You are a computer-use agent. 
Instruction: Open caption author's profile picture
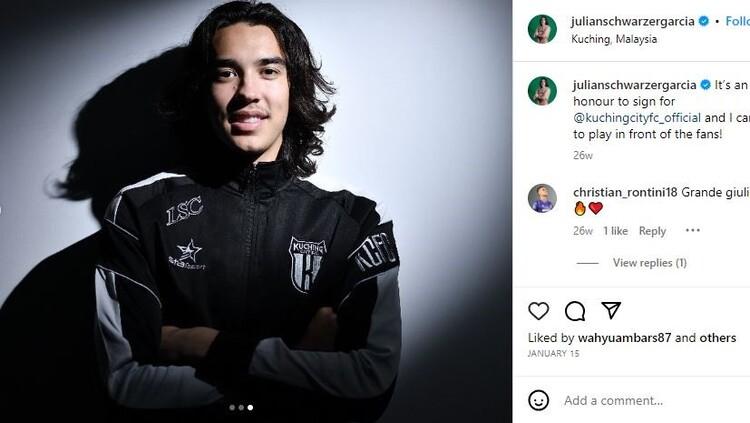542,91
